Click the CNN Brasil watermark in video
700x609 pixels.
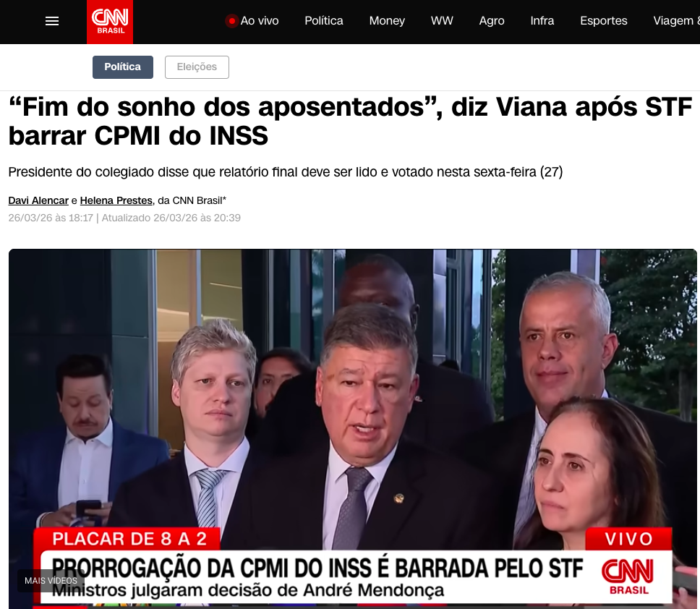[628, 577]
